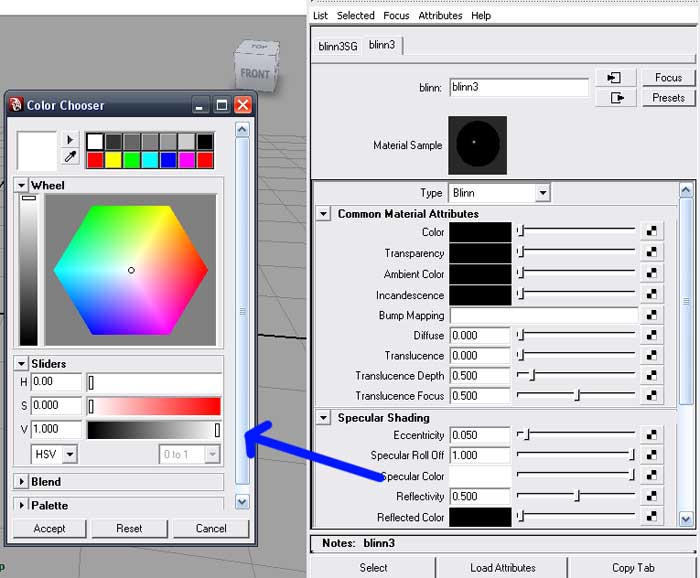Click the output connection icon below input connection

point(616,98)
